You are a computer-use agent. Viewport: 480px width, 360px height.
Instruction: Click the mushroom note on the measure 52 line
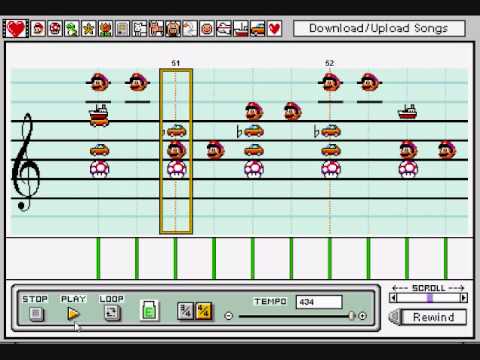click(331, 169)
